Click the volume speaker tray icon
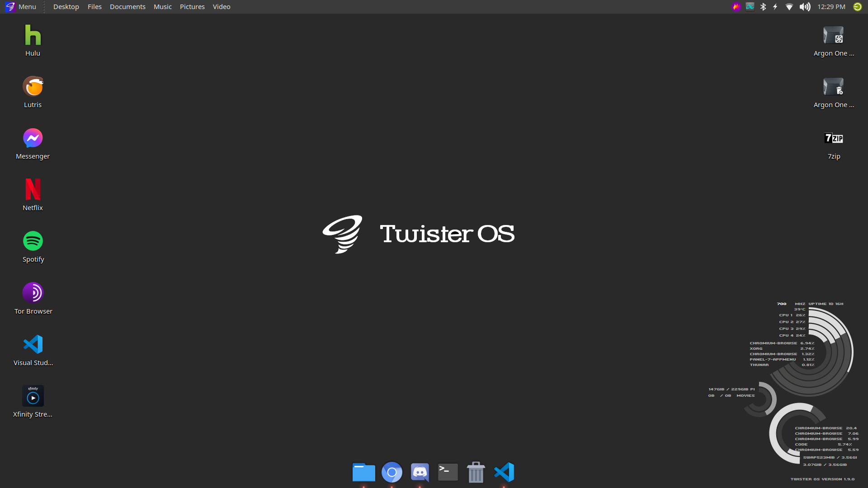This screenshot has width=868, height=488. pos(805,7)
